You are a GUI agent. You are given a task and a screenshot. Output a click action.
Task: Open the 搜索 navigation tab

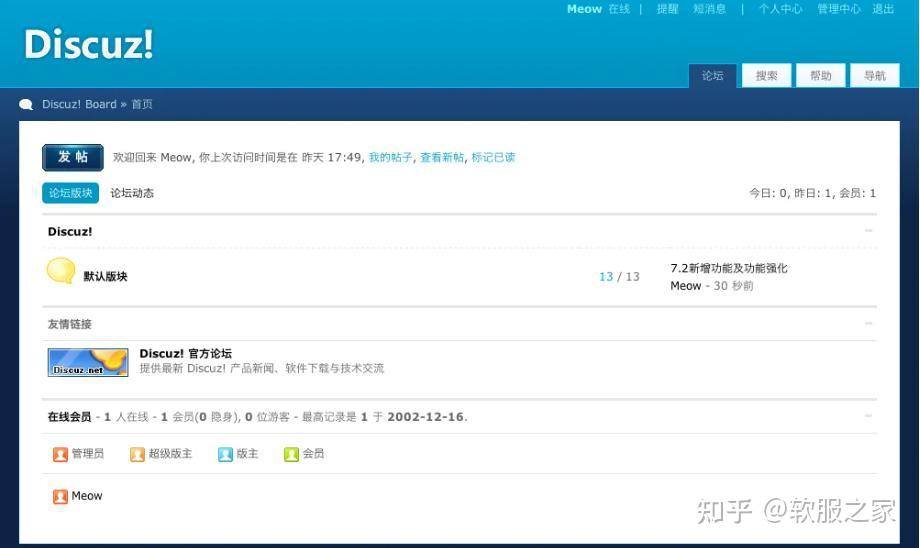766,76
